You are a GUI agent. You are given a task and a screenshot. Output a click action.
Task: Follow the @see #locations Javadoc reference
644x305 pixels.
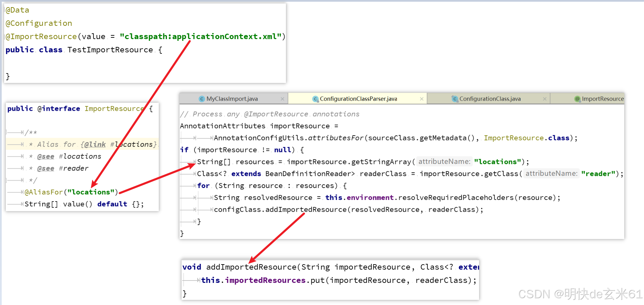[x=69, y=156]
